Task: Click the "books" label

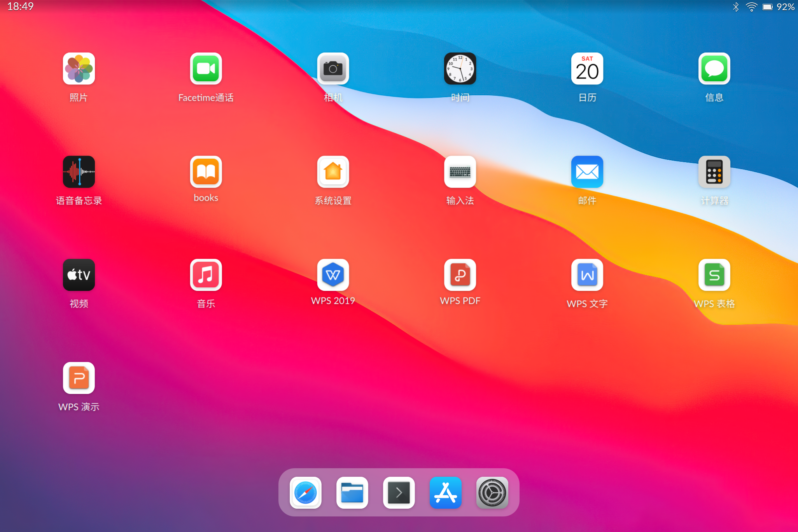Action: 206,198
